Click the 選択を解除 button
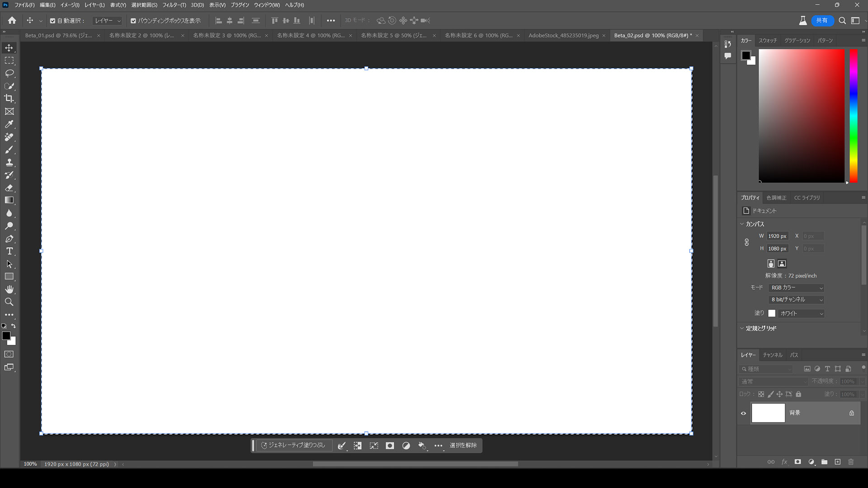This screenshot has height=488, width=868. [463, 446]
